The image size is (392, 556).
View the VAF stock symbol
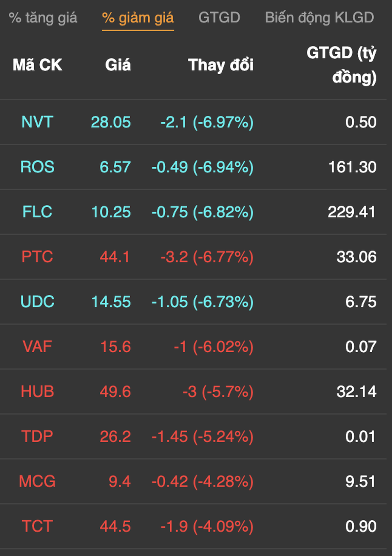point(37,347)
